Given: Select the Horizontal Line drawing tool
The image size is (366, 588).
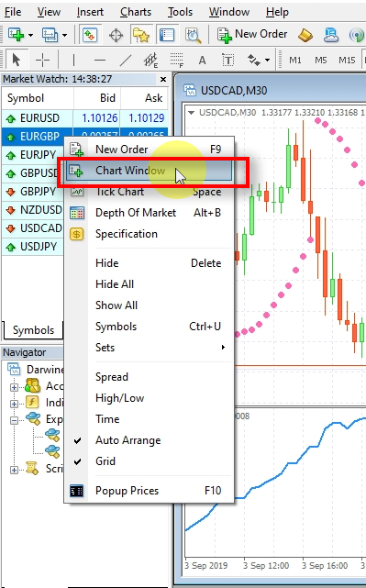Looking at the screenshot, I should [100, 60].
